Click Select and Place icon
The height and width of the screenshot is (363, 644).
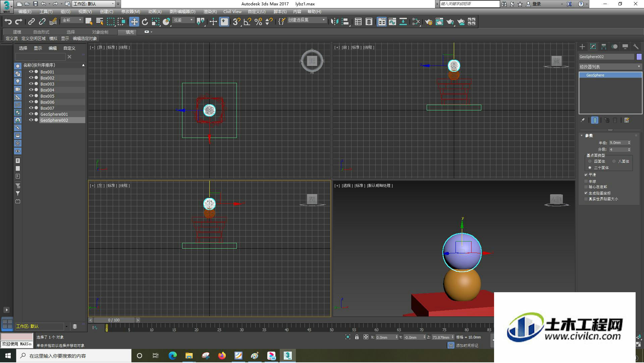coord(166,22)
